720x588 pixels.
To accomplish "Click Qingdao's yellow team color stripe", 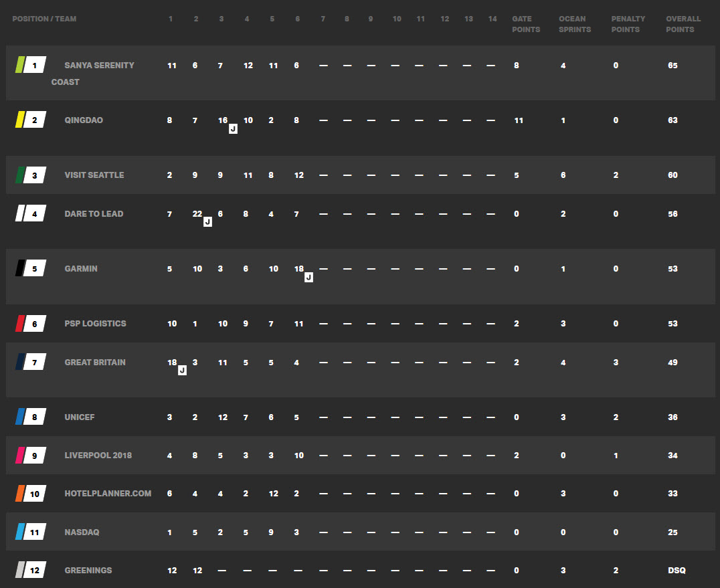I will click(x=20, y=120).
